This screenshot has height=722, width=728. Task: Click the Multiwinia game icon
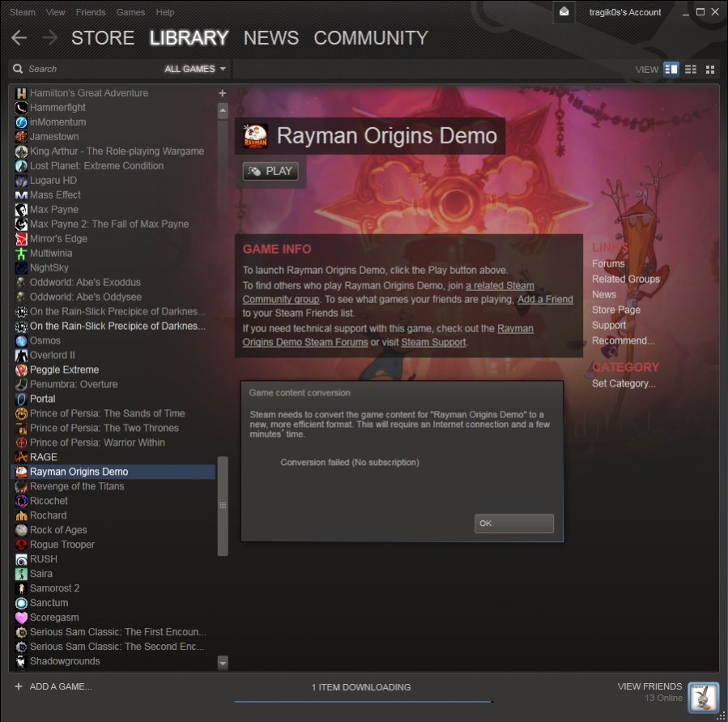pyautogui.click(x=21, y=253)
